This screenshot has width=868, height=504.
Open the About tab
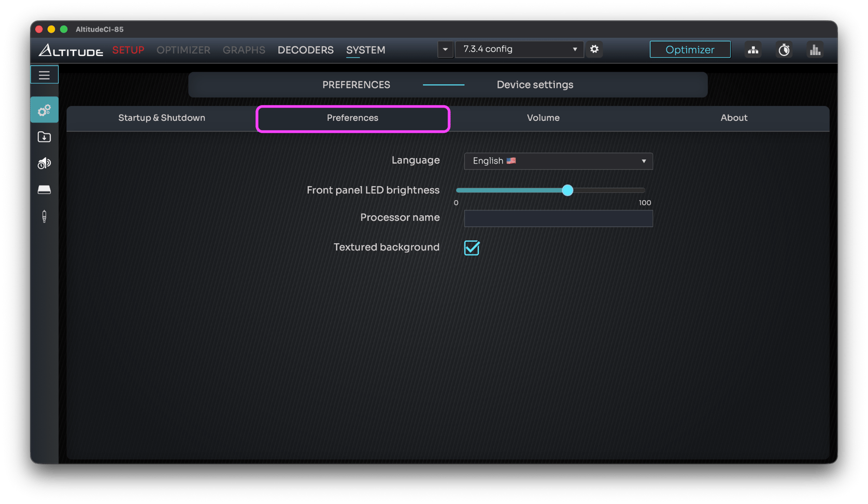tap(734, 118)
